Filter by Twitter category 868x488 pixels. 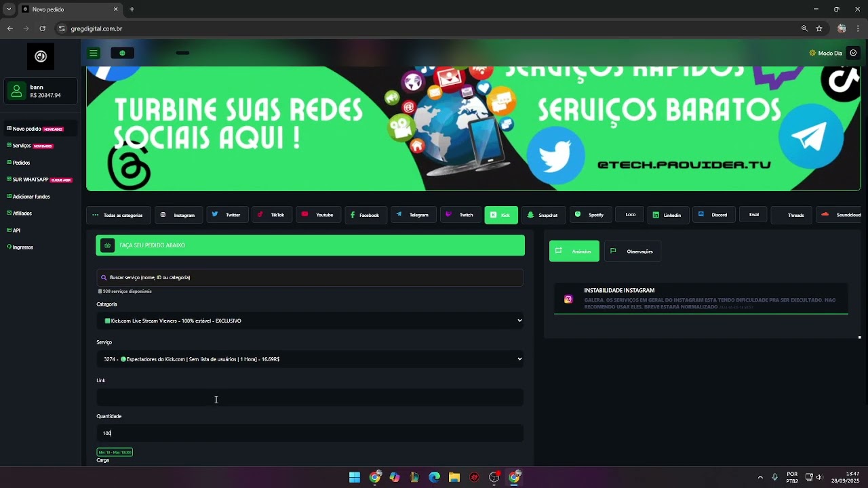tap(226, 215)
